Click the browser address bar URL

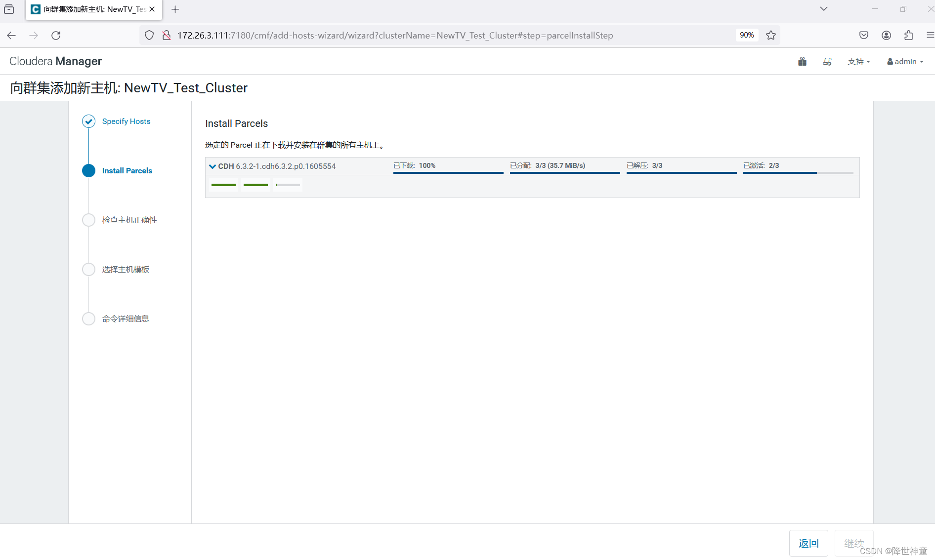[x=395, y=35]
